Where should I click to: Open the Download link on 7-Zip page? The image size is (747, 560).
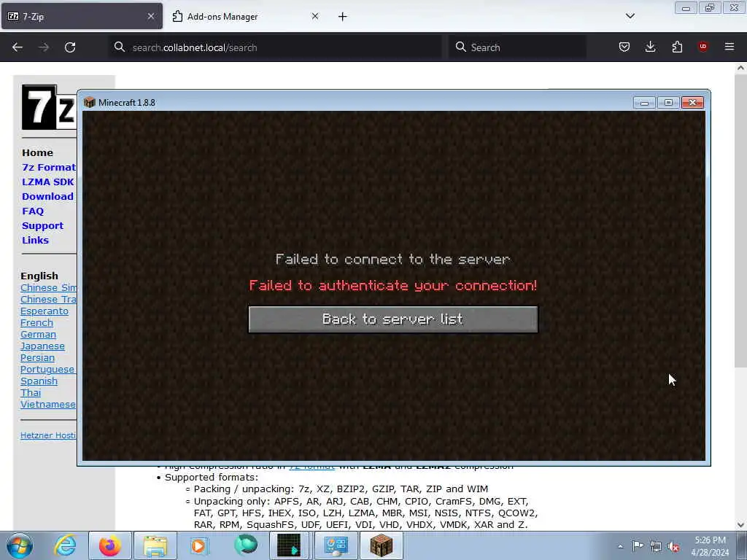point(47,196)
